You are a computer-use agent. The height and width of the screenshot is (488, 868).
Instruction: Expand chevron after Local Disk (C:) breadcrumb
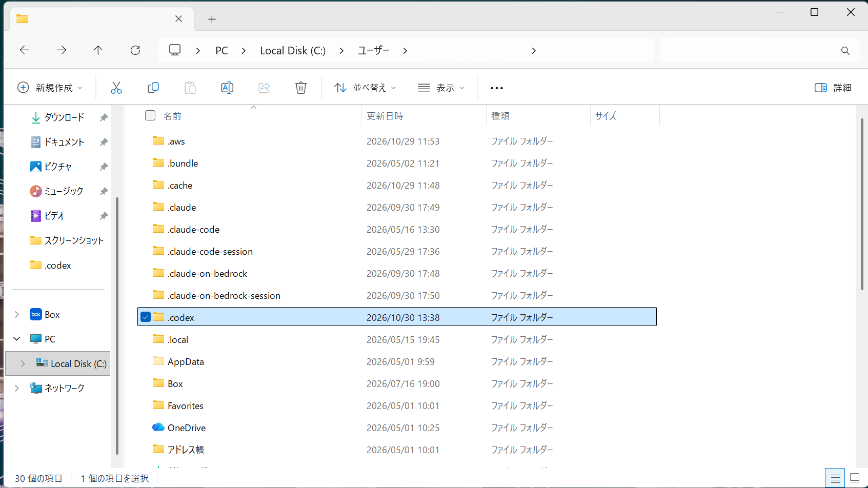[x=341, y=51]
